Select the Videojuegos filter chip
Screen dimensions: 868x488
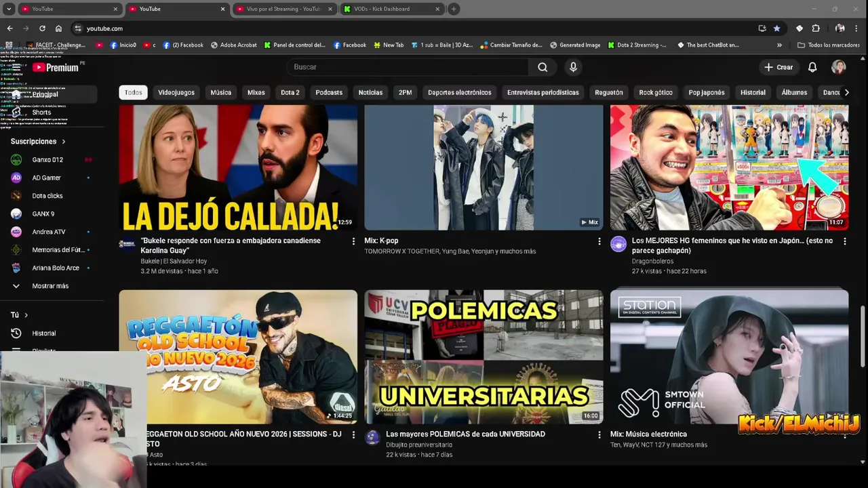coord(176,92)
